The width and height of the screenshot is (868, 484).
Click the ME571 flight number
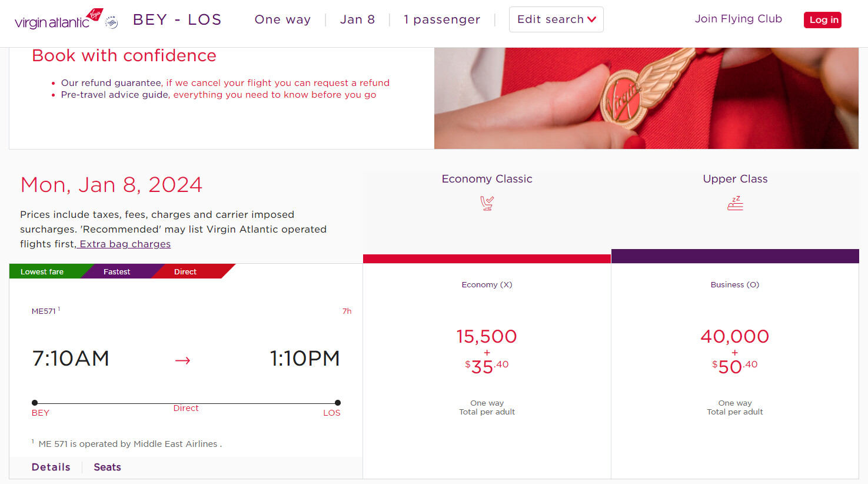(44, 311)
